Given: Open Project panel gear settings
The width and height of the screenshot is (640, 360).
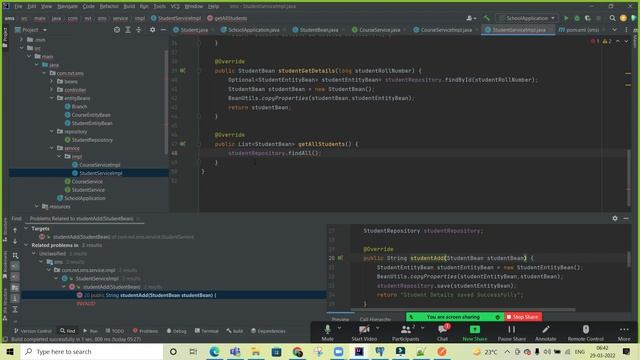Looking at the screenshot, I should pyautogui.click(x=152, y=30).
